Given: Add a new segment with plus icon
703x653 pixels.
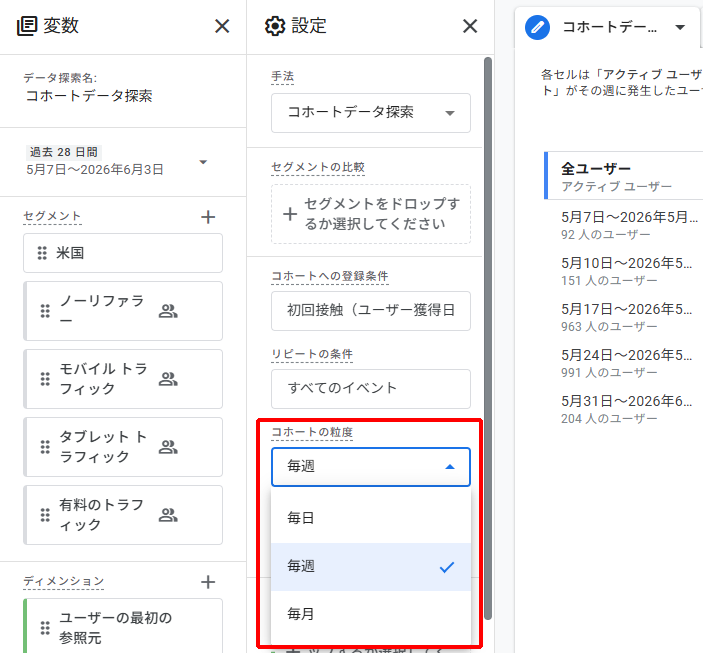Looking at the screenshot, I should point(208,217).
